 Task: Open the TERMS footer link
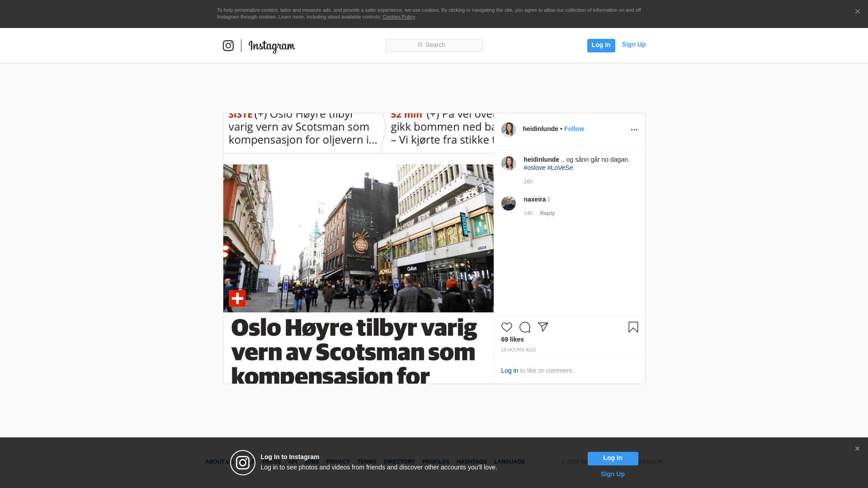[367, 462]
